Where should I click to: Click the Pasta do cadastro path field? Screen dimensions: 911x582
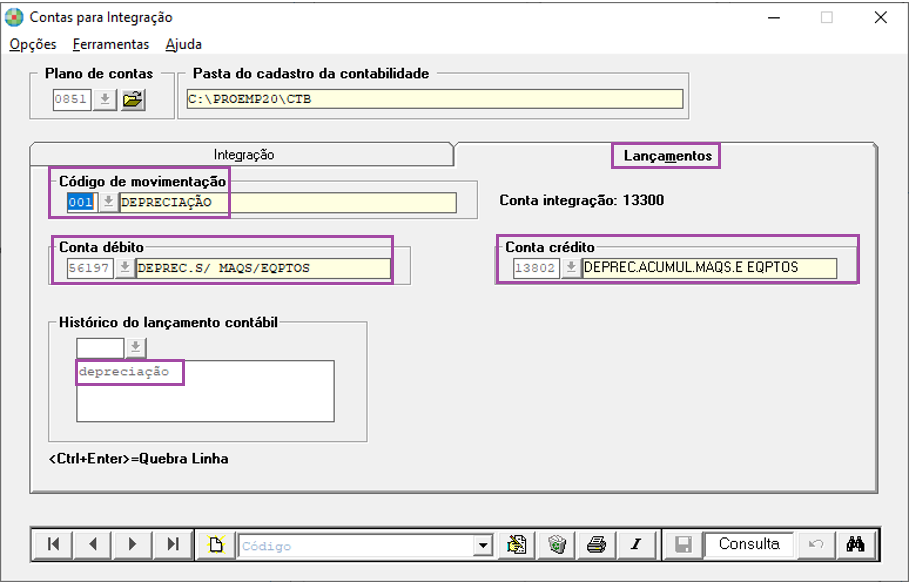pyautogui.click(x=435, y=99)
